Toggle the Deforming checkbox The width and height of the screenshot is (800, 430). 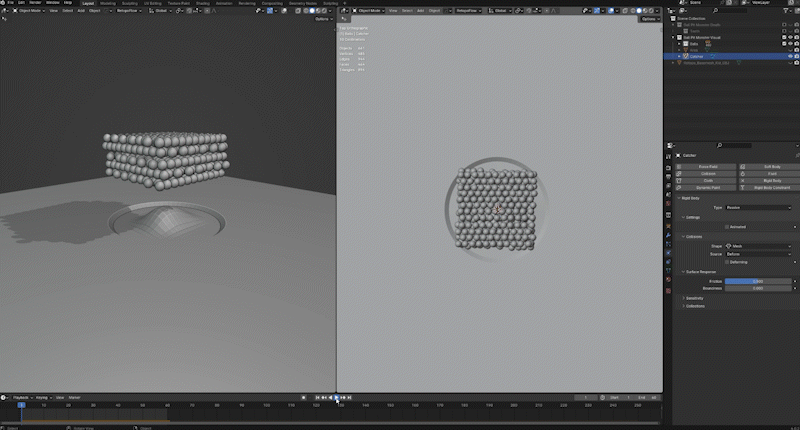click(x=727, y=262)
